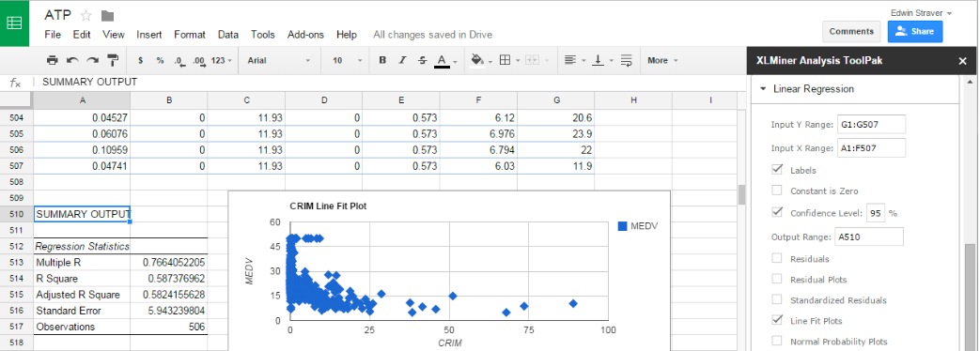Open the Data menu

tap(228, 35)
